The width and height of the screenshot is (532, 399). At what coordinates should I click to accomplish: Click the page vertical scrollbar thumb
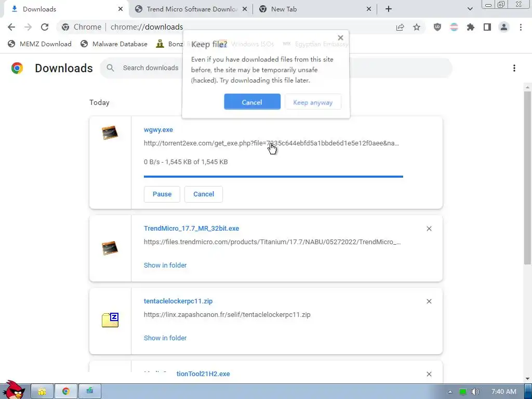point(527,178)
